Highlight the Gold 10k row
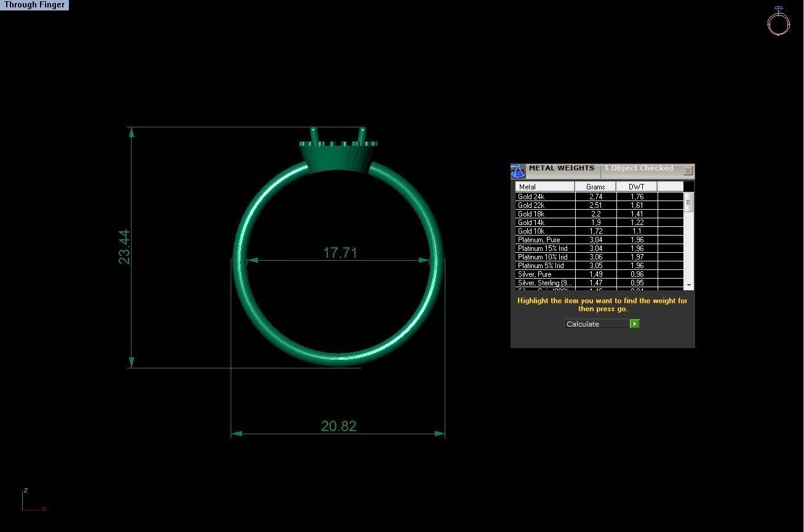 [599, 231]
